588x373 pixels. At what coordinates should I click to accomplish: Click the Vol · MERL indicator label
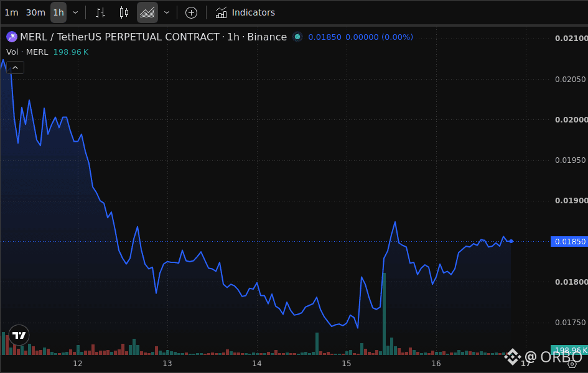point(27,52)
